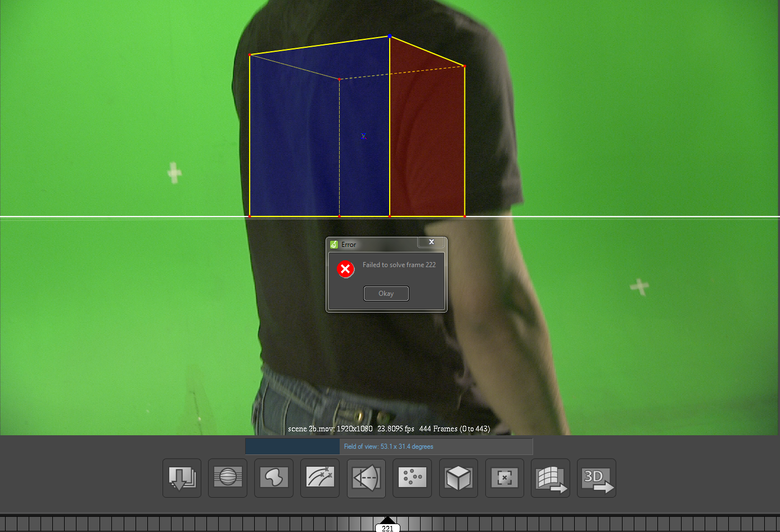Activate the feature tracking curves tool
This screenshot has height=532, width=780.
320,478
